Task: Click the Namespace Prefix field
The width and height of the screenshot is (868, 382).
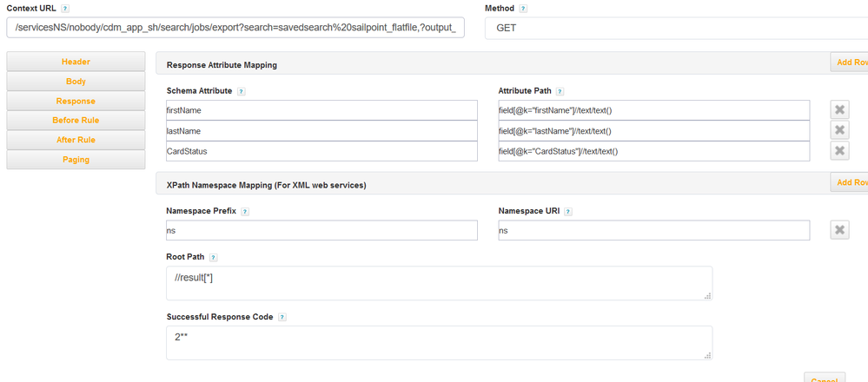Action: click(321, 230)
